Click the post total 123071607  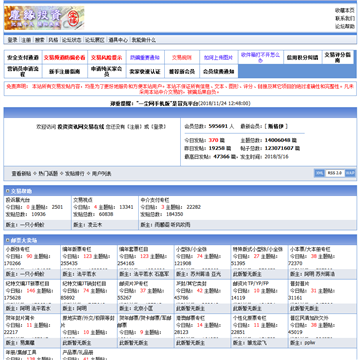279,148
